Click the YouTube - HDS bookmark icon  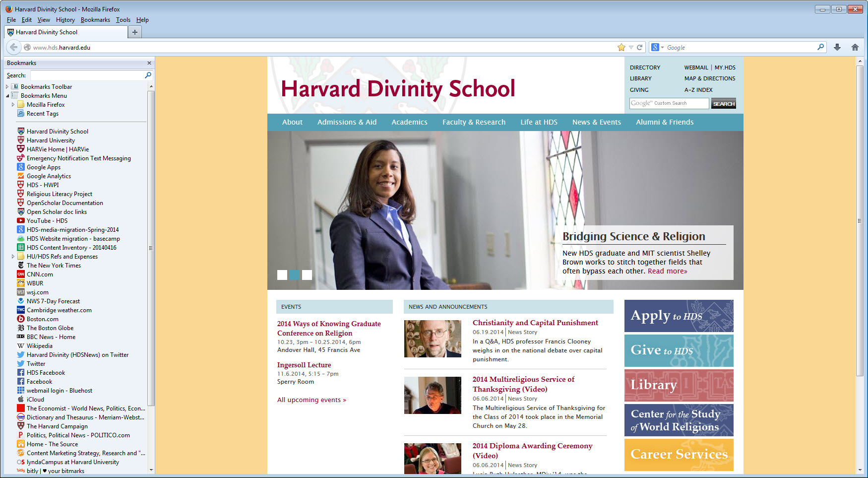(21, 221)
